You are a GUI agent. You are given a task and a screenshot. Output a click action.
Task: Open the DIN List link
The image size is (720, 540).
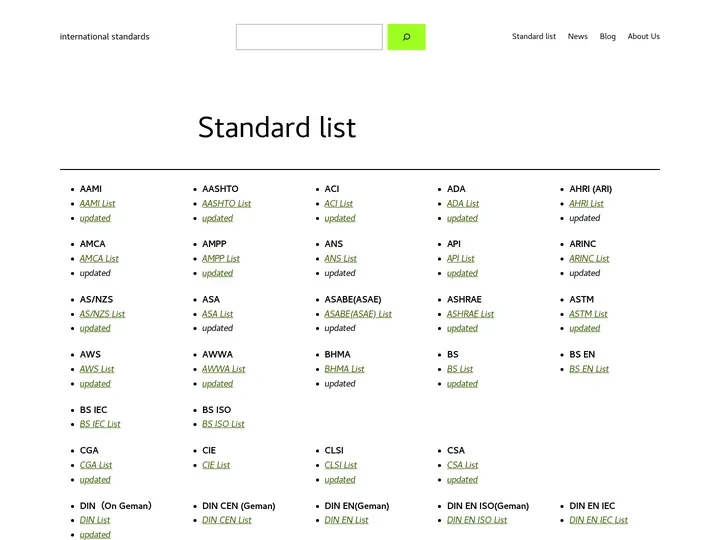[x=95, y=520]
